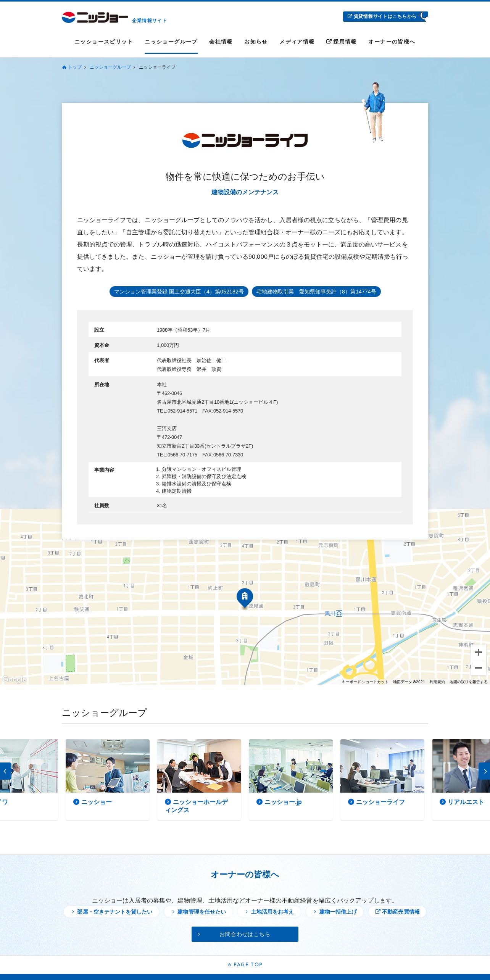The image size is (490, 980).
Task: Click 建物一括借上げ button
Action: tap(335, 912)
